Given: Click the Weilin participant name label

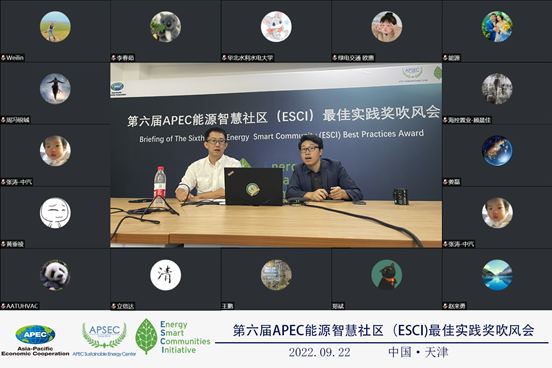Looking at the screenshot, I should pyautogui.click(x=15, y=58).
